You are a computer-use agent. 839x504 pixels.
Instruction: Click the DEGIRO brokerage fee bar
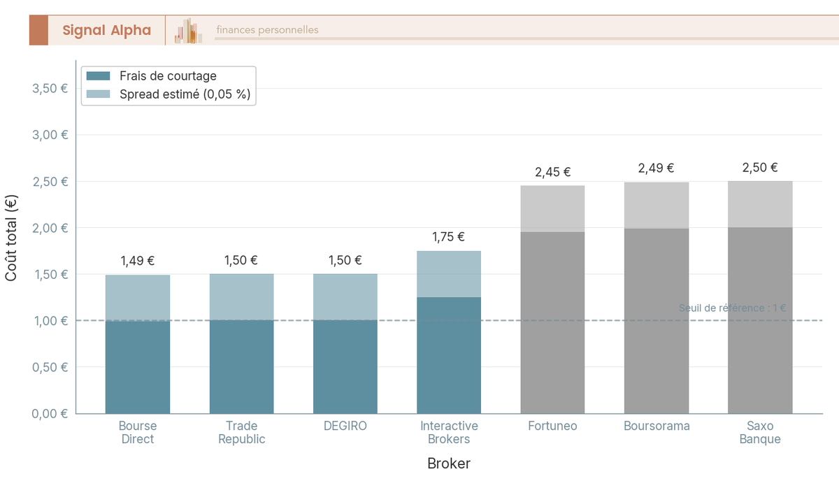[x=345, y=367]
